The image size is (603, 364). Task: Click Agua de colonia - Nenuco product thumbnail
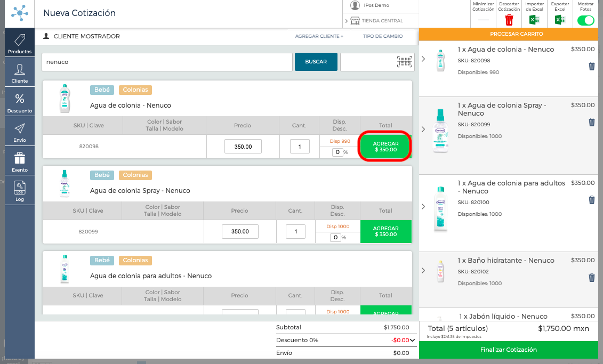click(65, 99)
